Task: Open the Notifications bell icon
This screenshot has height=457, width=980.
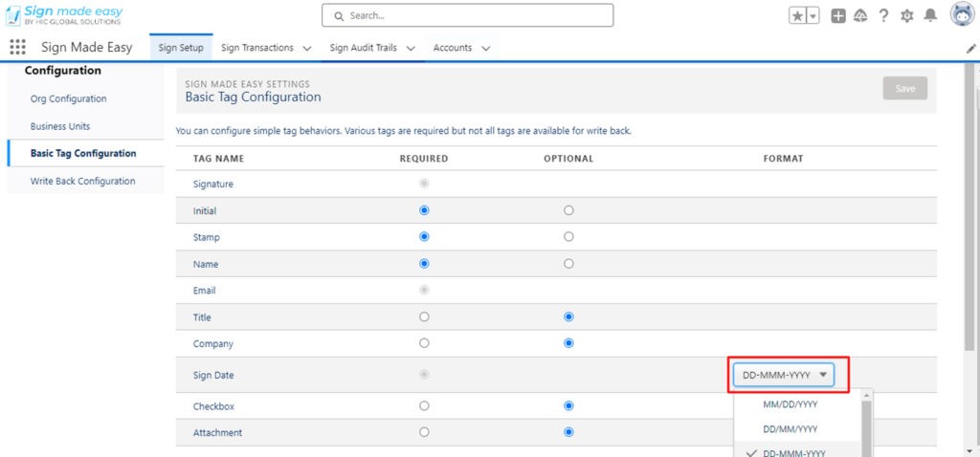Action: click(x=930, y=15)
